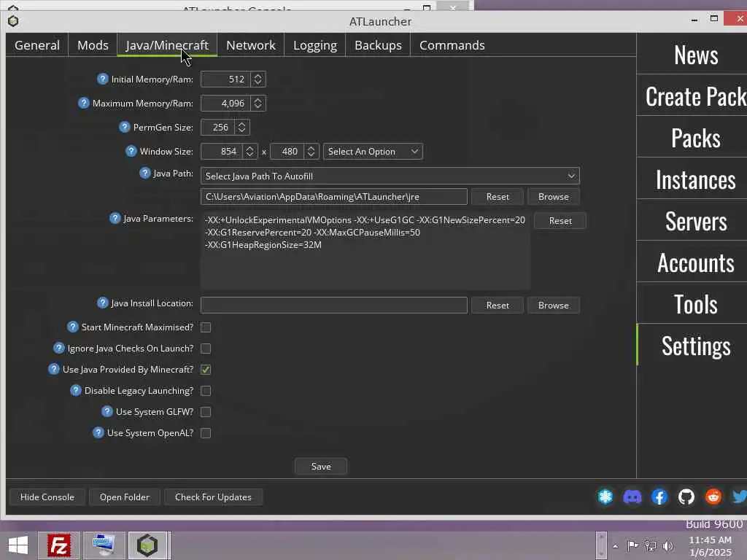Switch to the Commands tab
This screenshot has width=747, height=560.
pyautogui.click(x=452, y=44)
